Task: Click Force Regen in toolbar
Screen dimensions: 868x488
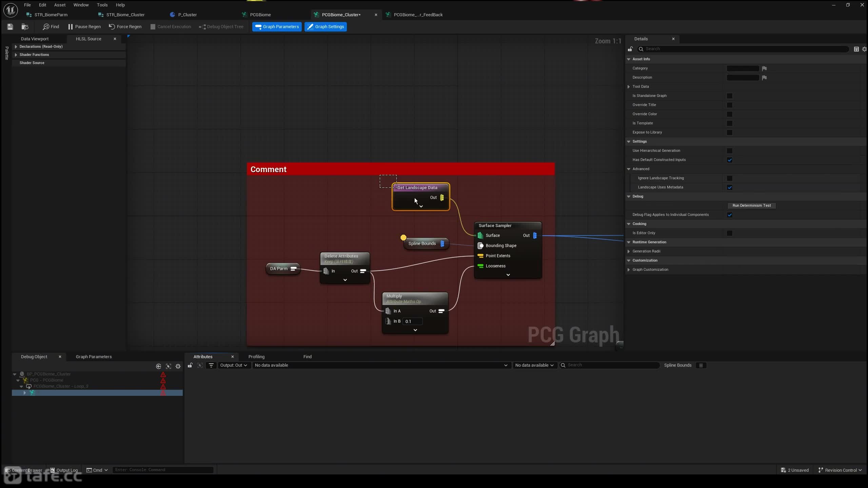Action: point(125,26)
